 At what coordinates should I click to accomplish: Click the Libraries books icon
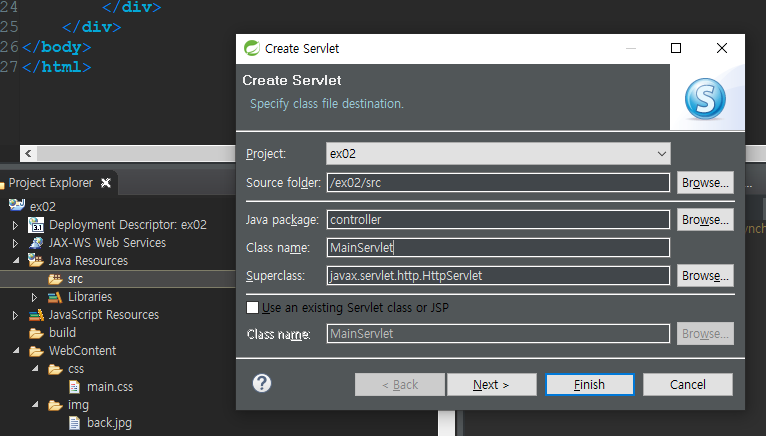[x=55, y=297]
